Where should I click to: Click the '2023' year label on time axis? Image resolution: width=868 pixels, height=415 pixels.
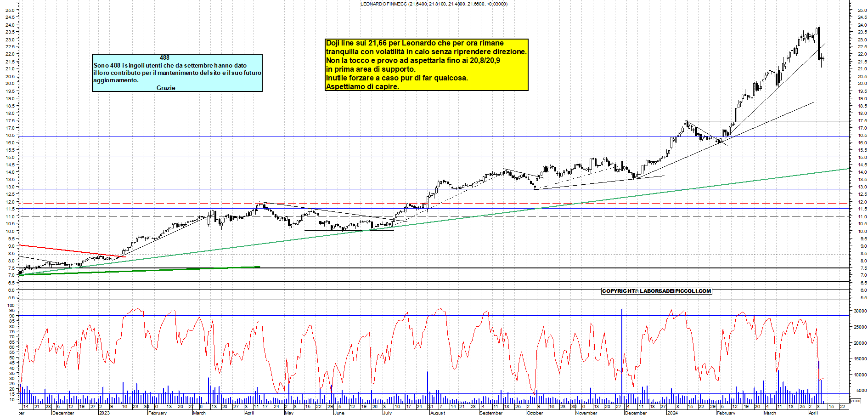click(104, 413)
